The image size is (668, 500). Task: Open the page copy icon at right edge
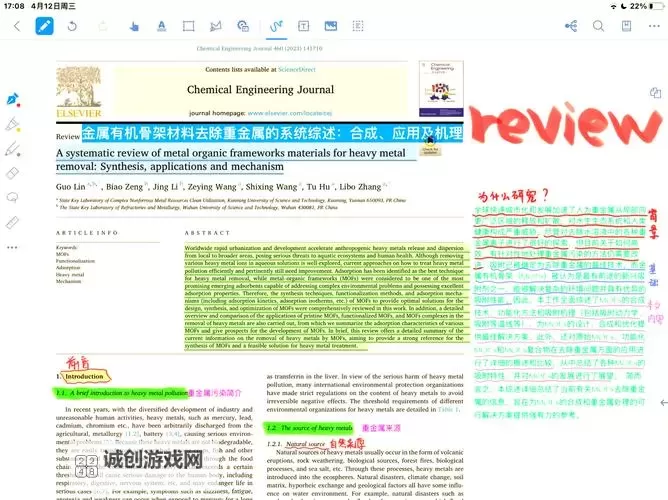(x=655, y=93)
